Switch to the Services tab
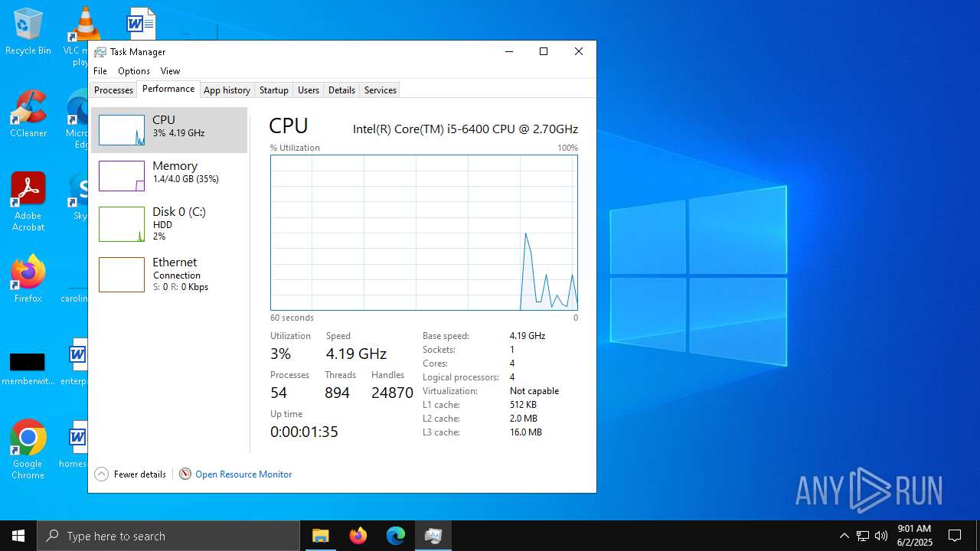This screenshot has height=551, width=980. click(380, 90)
